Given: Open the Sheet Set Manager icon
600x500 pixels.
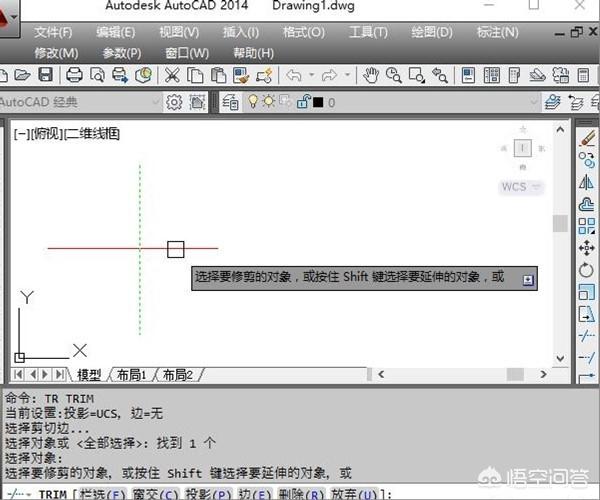Looking at the screenshot, I should tap(537, 75).
